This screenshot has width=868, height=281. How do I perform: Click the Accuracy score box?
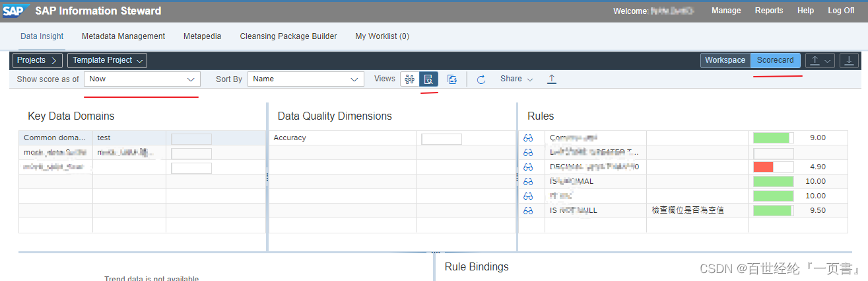(x=442, y=139)
